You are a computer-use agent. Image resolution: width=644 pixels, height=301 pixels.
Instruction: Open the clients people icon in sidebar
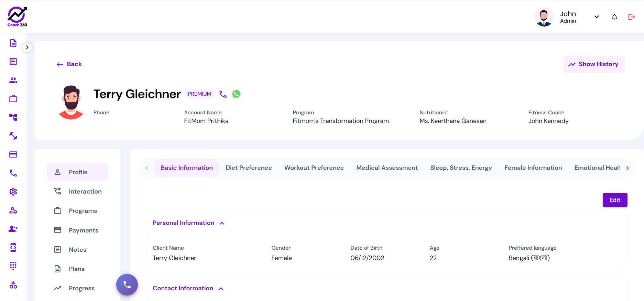tap(13, 80)
